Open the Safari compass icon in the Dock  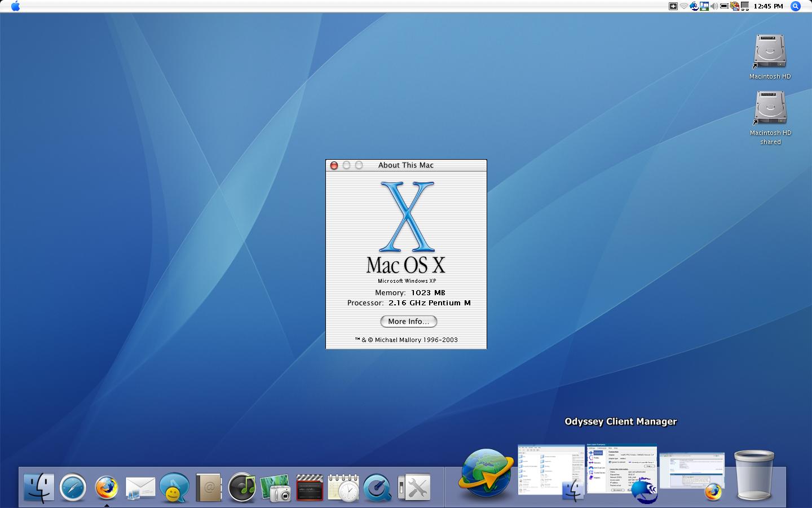pos(73,488)
